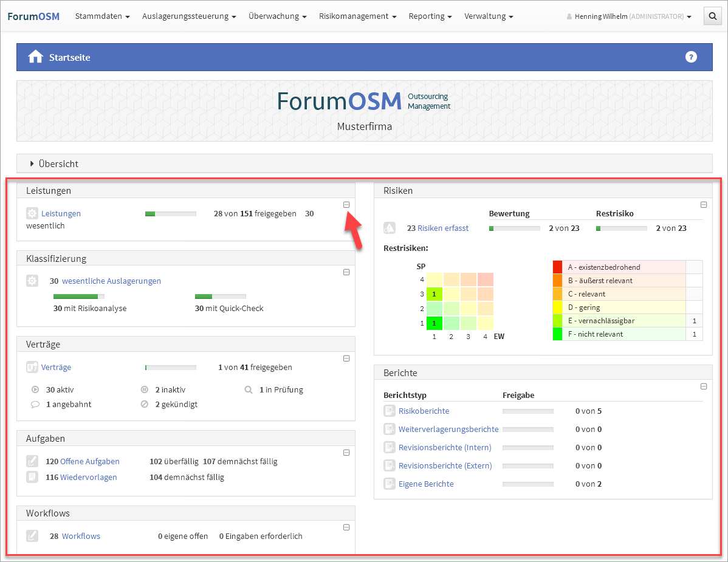Open the Stammdaten dropdown menu
This screenshot has width=728, height=562.
(x=102, y=16)
